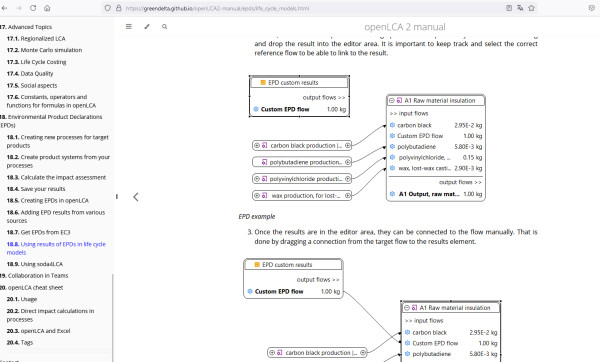Open 17.2 Monte Carlo simulation chapter
The height and width of the screenshot is (362, 600).
44,50
